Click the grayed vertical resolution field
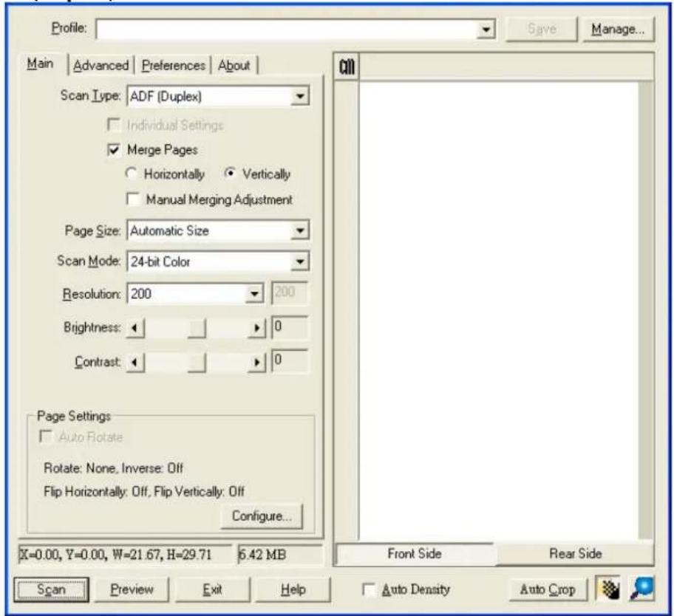 click(x=290, y=293)
